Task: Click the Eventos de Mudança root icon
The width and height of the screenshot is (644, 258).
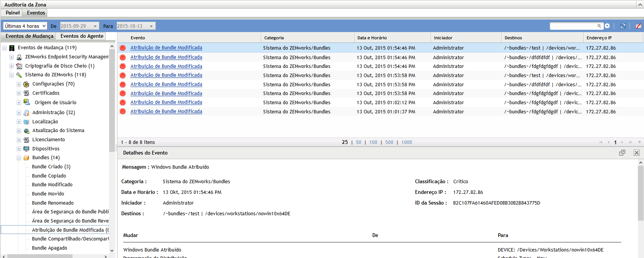Action: [12, 48]
